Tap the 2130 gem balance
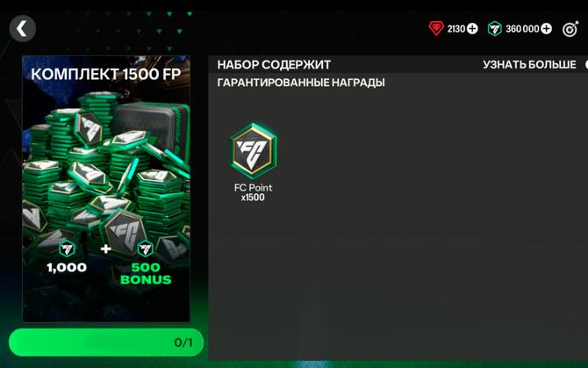The image size is (588, 368). click(x=456, y=29)
